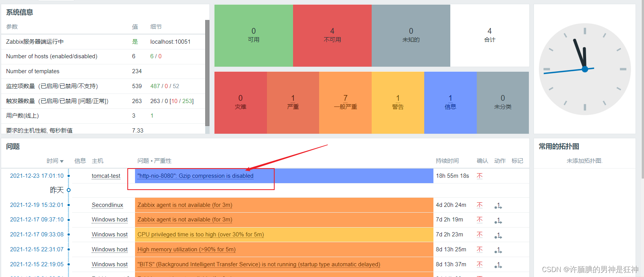Screen dimensions: 644x277
Task: Acknowledge tomcat-test problem via 不 link
Action: 480,176
